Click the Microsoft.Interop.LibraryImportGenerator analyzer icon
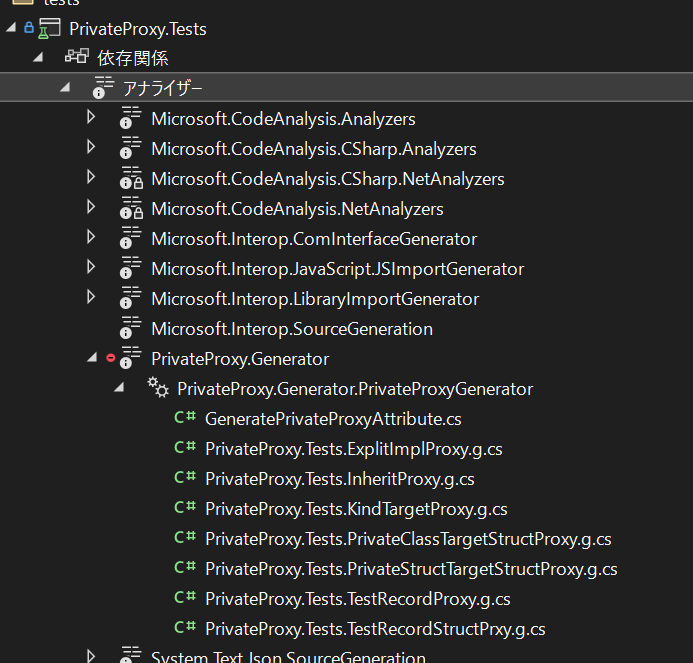 (130, 298)
